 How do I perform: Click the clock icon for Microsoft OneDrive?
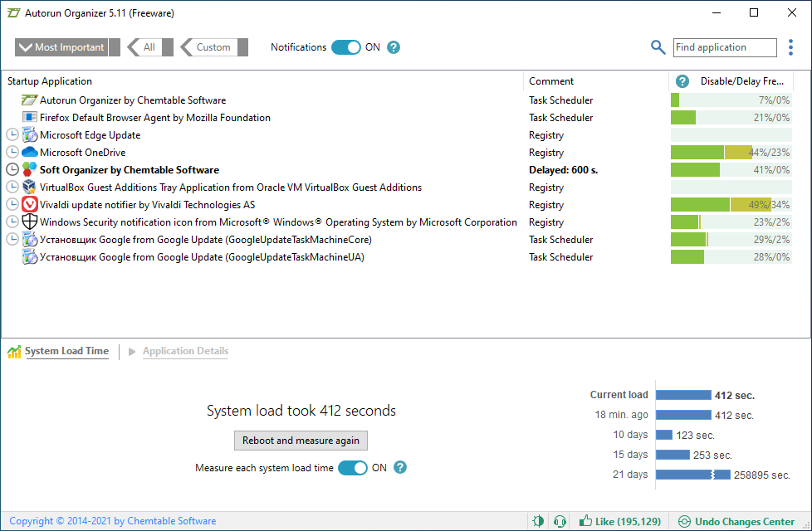pos(12,152)
